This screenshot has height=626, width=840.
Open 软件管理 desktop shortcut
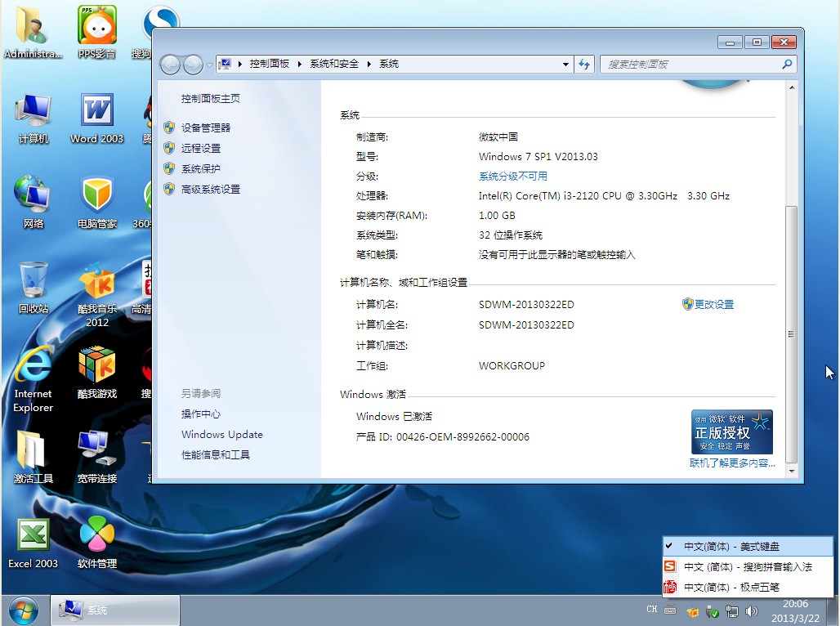(x=97, y=543)
